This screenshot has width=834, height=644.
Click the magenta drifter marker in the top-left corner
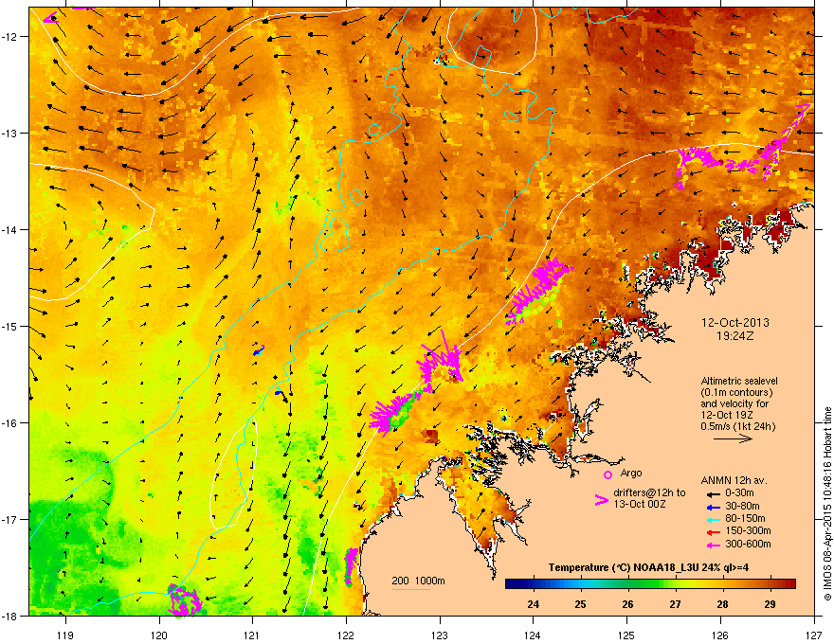point(50,18)
